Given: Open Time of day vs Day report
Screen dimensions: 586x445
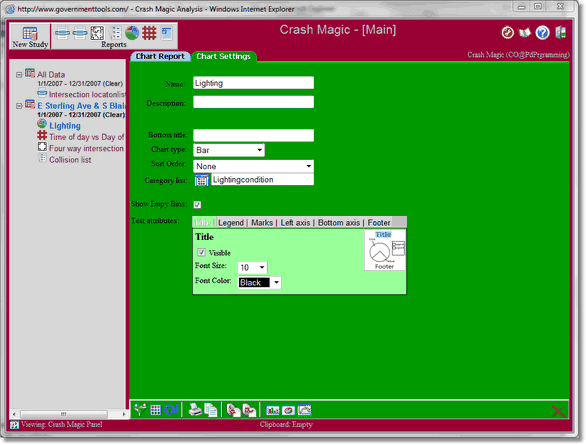Looking at the screenshot, I should (87, 137).
